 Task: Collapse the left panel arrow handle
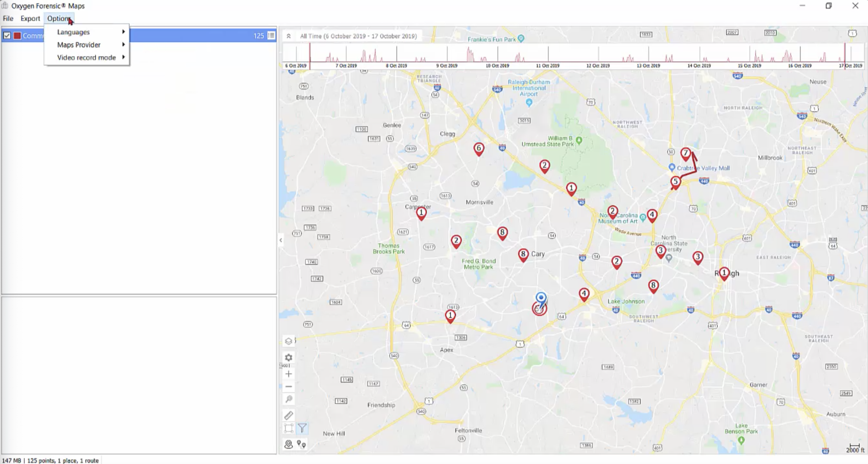(x=281, y=240)
